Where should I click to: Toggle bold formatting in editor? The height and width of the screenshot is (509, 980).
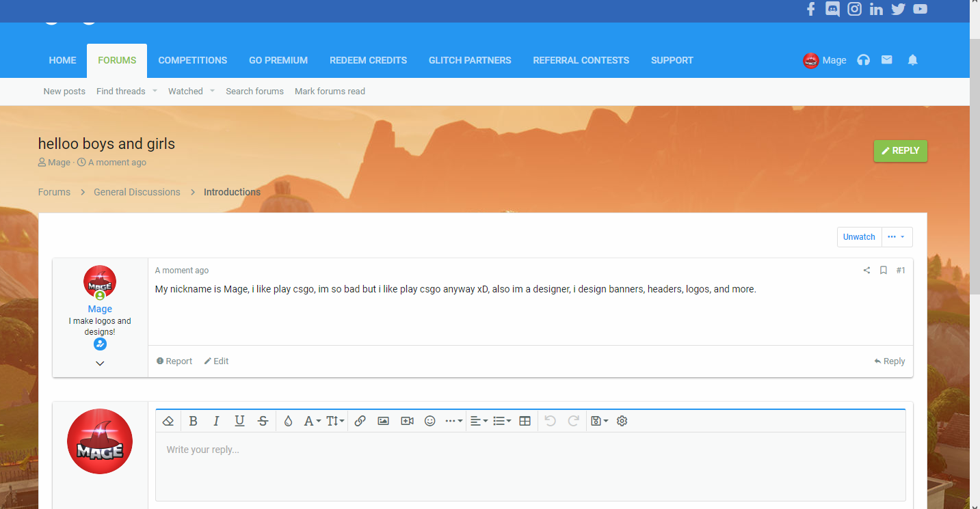tap(193, 421)
